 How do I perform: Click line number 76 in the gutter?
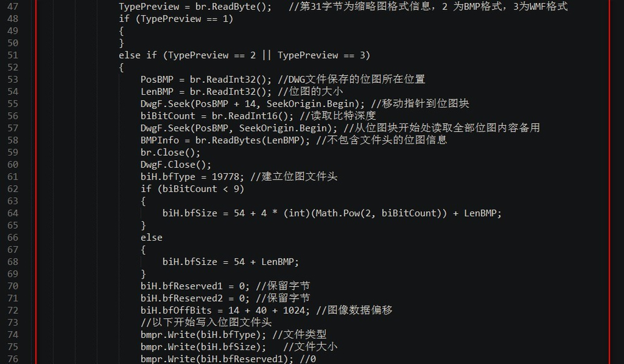(12, 358)
